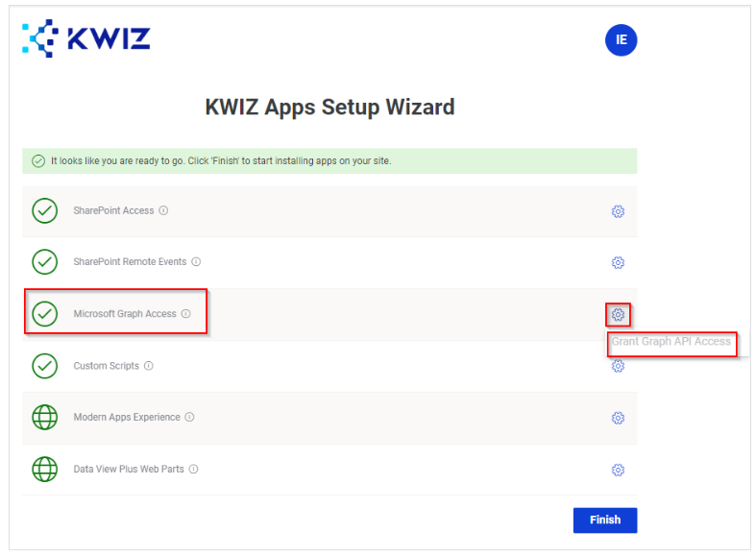The image size is (756, 557).
Task: Click info icon beside Data View Plus Web Parts
Action: tap(193, 469)
